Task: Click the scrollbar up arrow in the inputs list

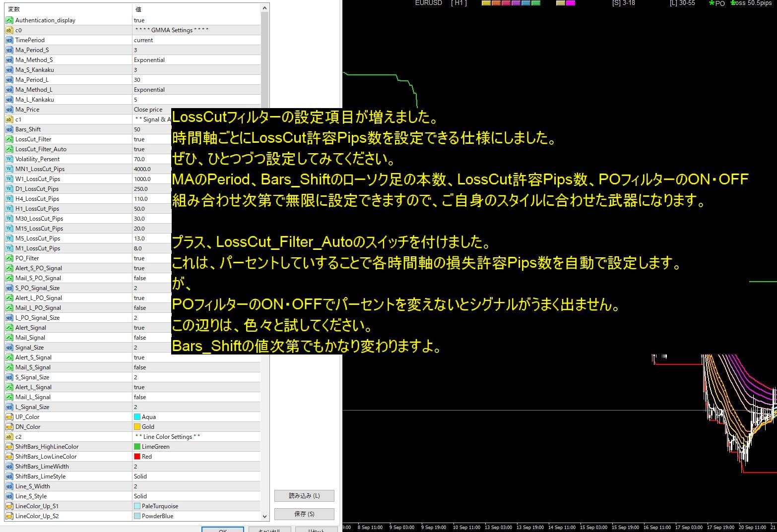Action: [x=264, y=8]
